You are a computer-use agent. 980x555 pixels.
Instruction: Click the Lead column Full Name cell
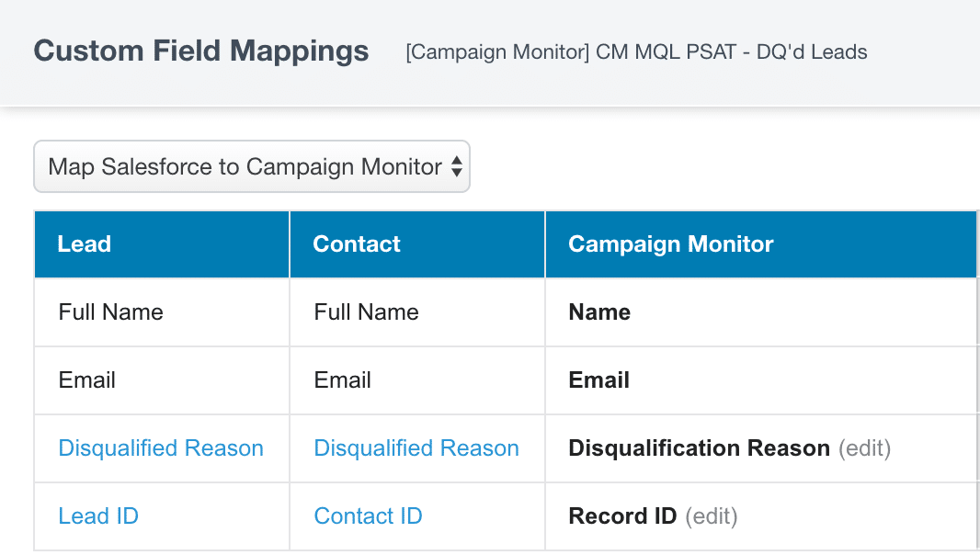pyautogui.click(x=162, y=311)
